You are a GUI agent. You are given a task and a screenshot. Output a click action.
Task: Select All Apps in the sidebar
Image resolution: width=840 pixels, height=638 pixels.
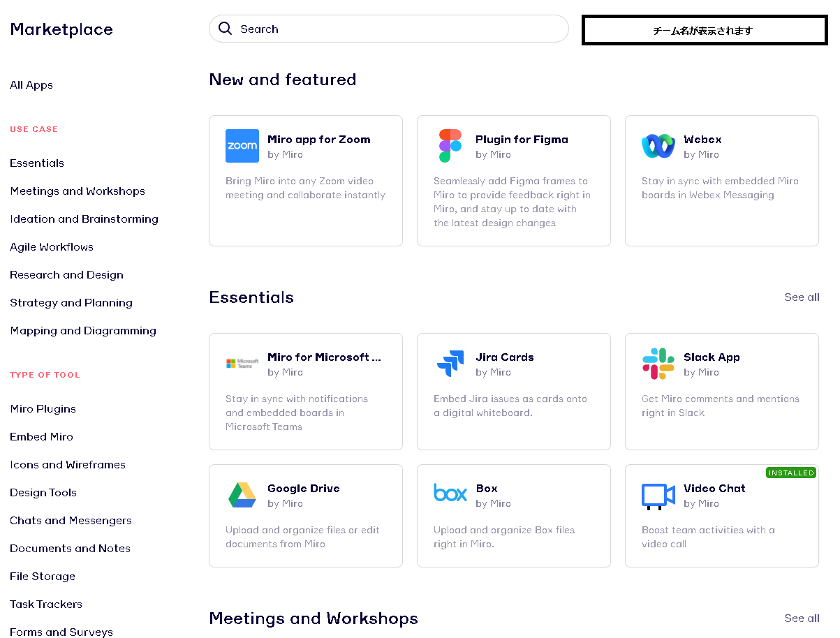31,85
